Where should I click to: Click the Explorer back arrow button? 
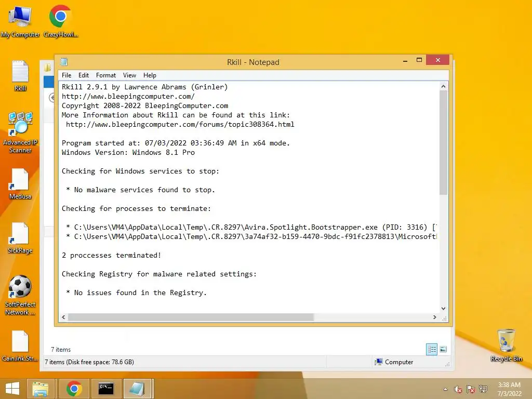pyautogui.click(x=52, y=98)
